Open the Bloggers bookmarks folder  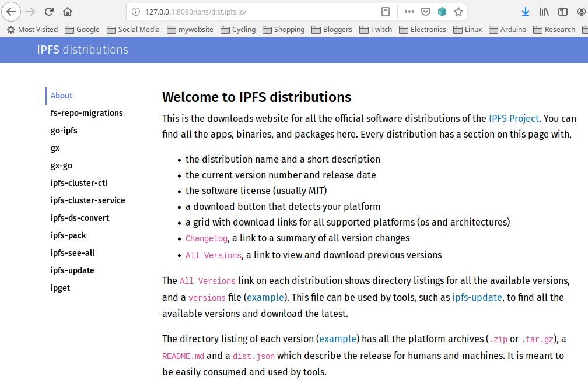coord(332,29)
